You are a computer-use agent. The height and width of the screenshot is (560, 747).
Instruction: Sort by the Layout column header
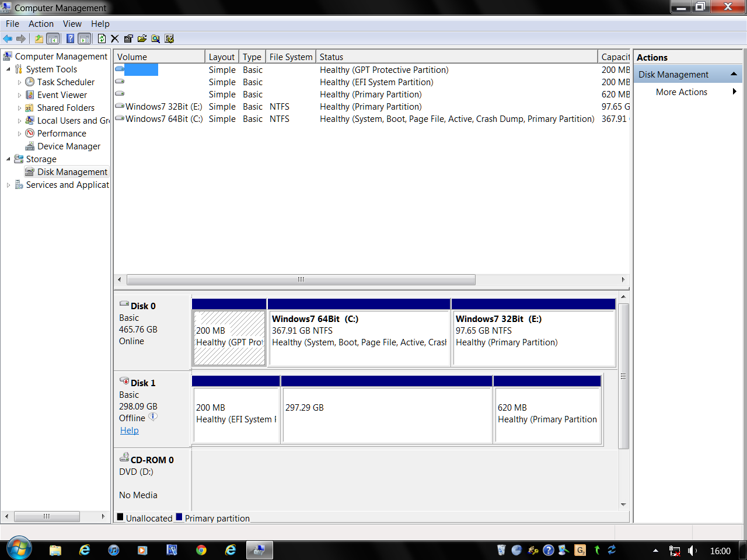coord(222,57)
